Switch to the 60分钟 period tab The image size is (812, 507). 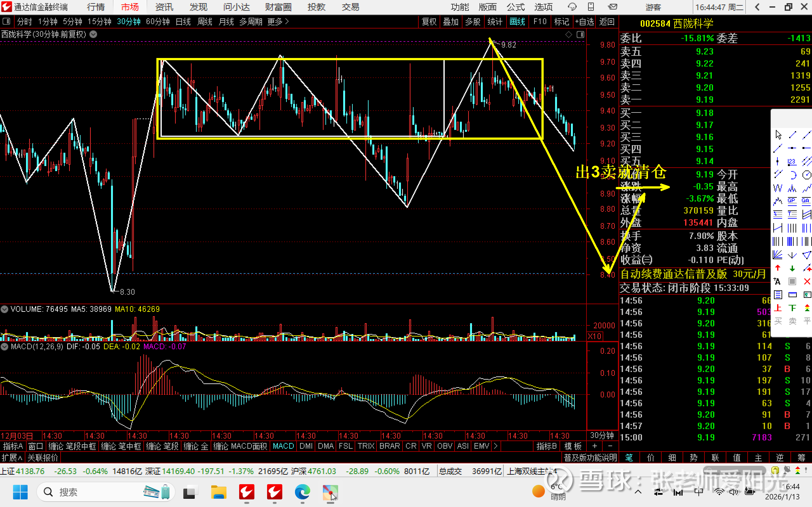click(x=158, y=22)
